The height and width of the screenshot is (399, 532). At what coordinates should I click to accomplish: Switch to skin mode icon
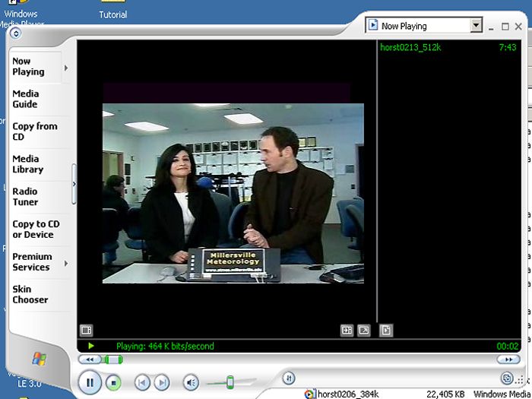[507, 378]
